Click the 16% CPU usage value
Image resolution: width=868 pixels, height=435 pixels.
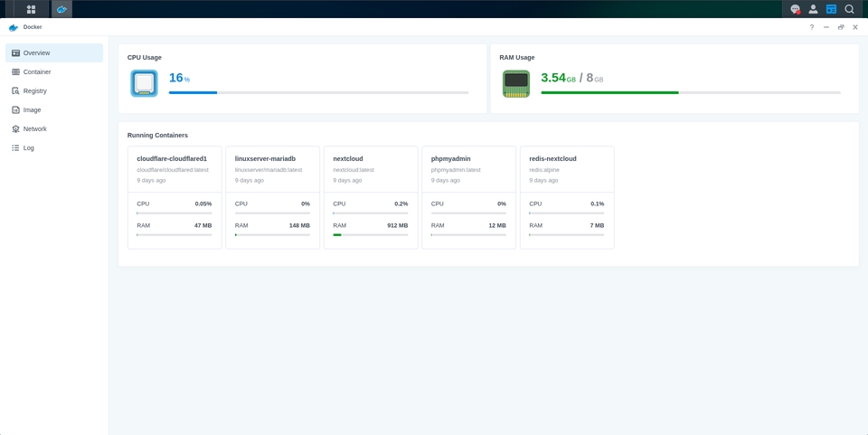(x=179, y=78)
